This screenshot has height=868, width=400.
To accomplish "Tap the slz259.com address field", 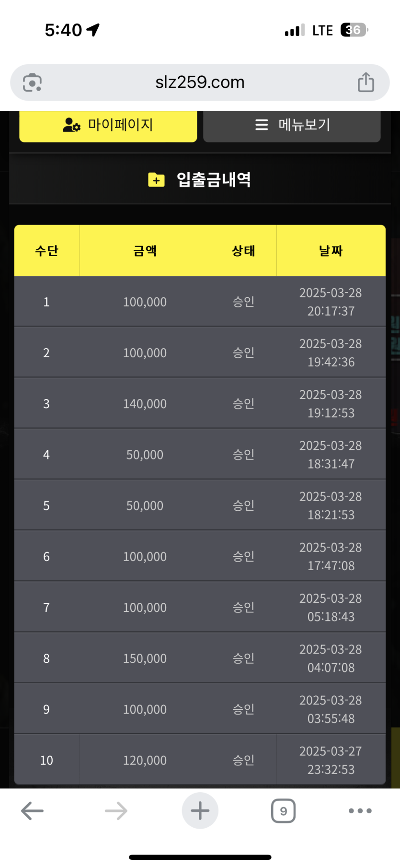I will pos(200,82).
